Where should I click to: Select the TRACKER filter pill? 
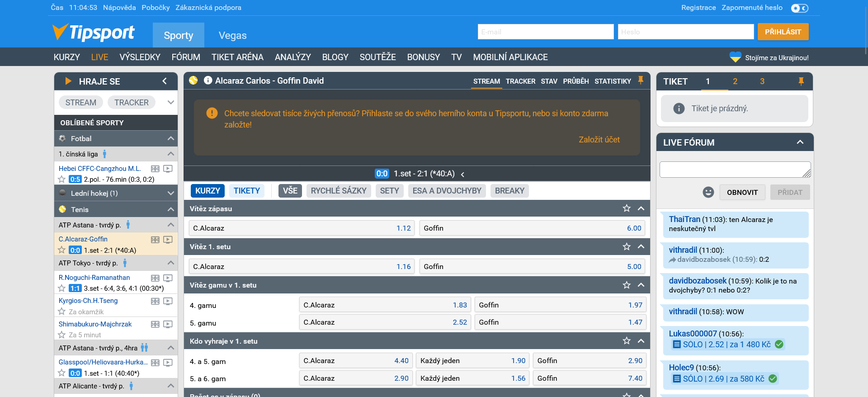point(131,102)
